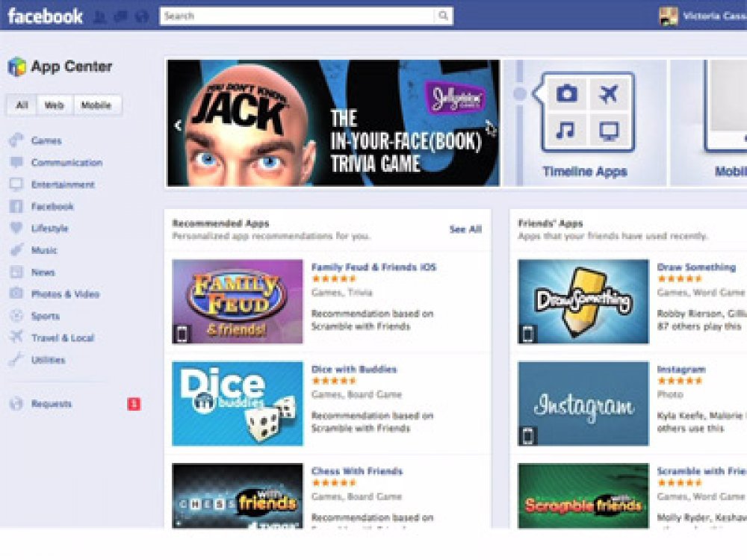This screenshot has height=560, width=747.
Task: Open the Requests globe icon in sidebar
Action: pos(16,403)
